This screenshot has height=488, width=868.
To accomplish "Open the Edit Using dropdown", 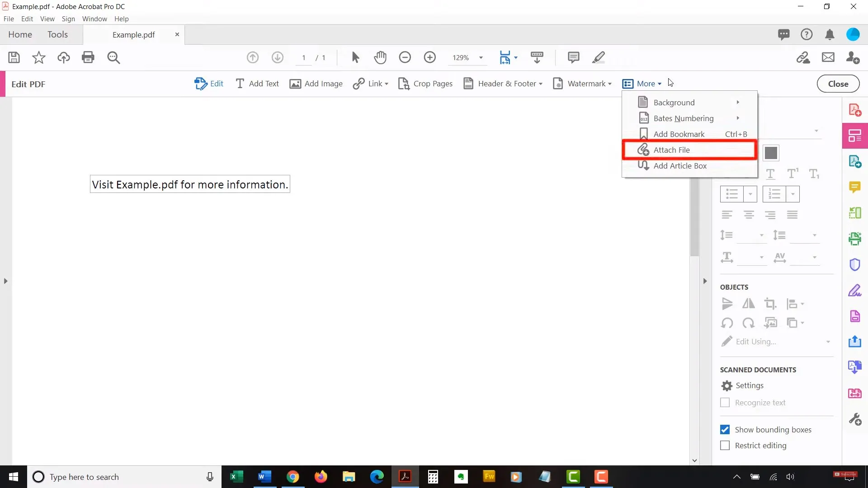I will point(829,342).
